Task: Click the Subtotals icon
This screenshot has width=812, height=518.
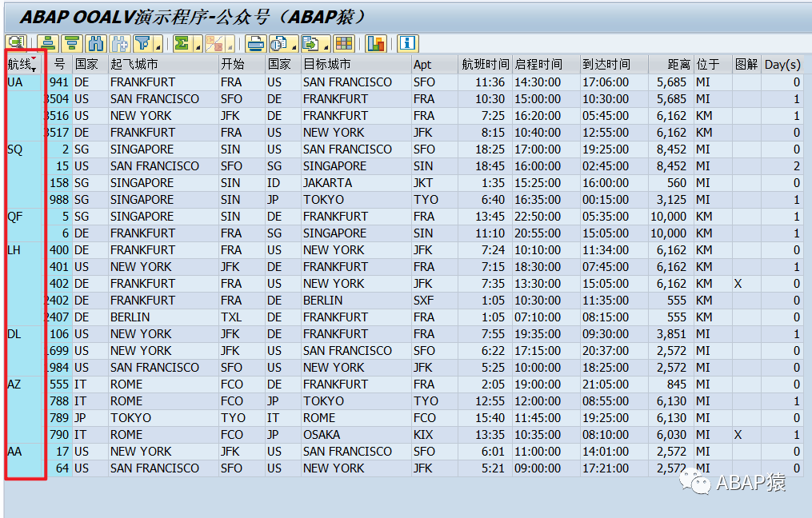Action: [214, 43]
